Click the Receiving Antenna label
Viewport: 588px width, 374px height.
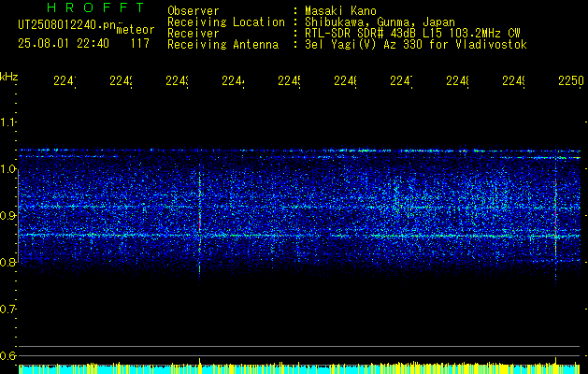[x=222, y=45]
